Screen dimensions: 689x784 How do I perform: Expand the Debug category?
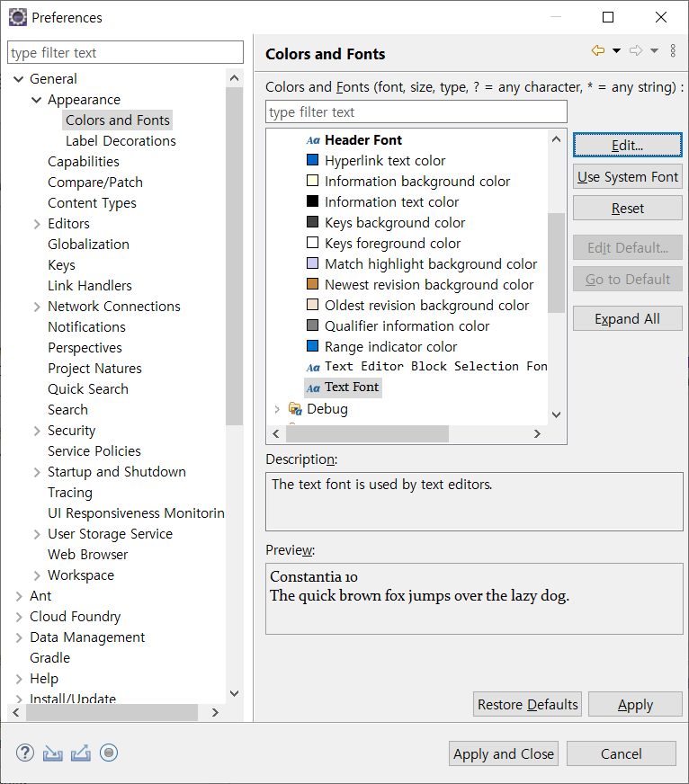pyautogui.click(x=277, y=409)
